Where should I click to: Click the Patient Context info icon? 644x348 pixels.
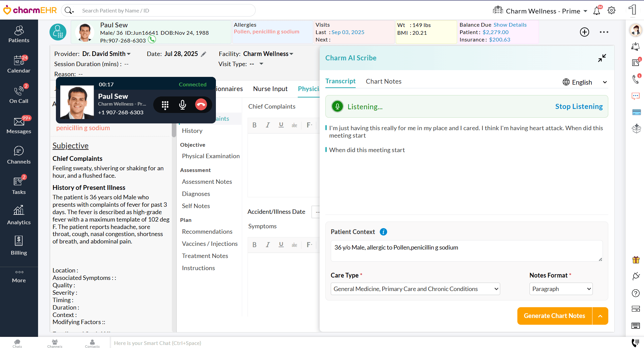(x=383, y=232)
